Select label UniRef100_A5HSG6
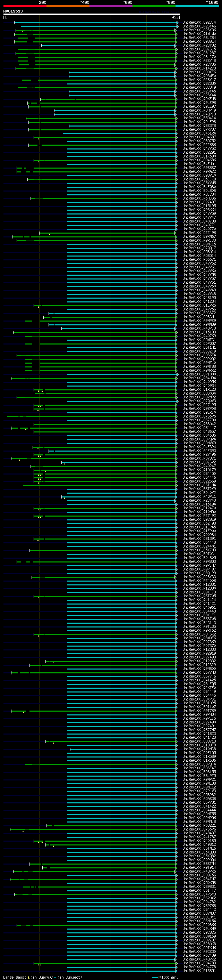Screen dimensions: 222x980 tap(199, 199)
